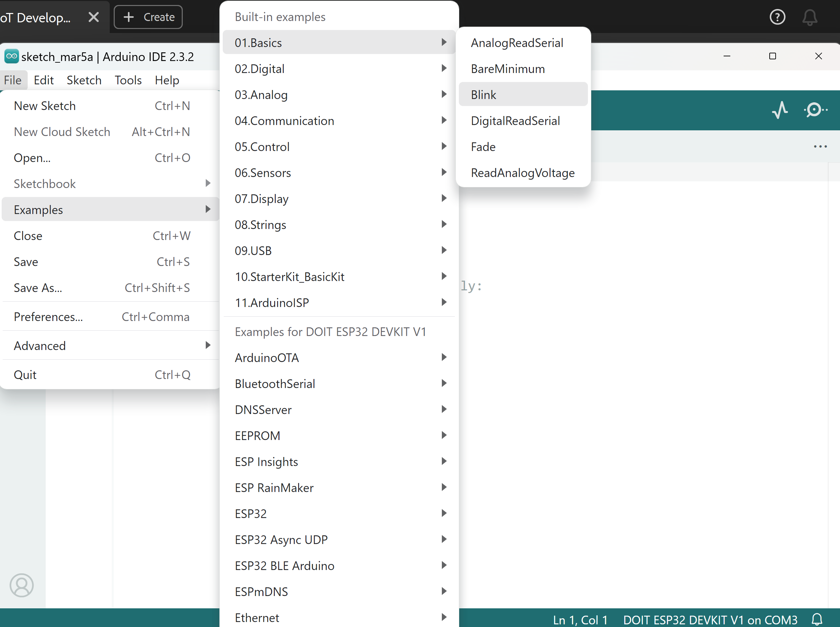The height and width of the screenshot is (627, 840).
Task: Expand the 09.USB submenu
Action: coord(339,250)
